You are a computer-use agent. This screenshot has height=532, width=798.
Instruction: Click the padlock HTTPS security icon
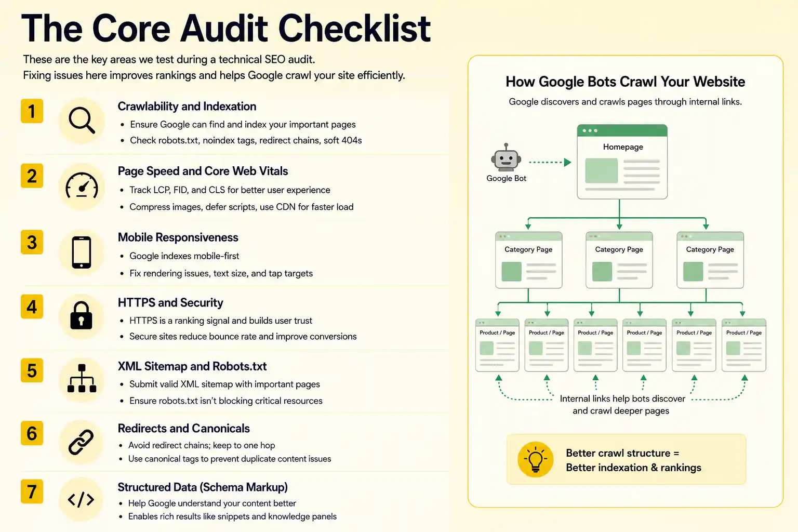coord(81,316)
